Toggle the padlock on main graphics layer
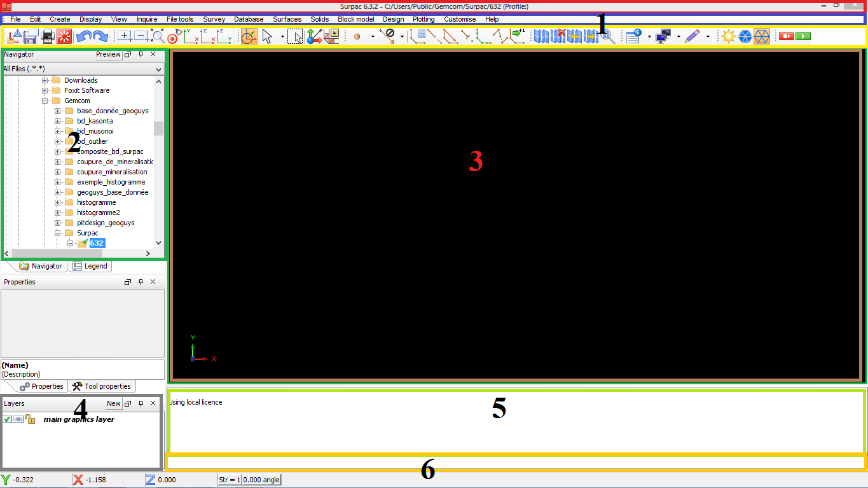The width and height of the screenshot is (868, 488). click(29, 419)
